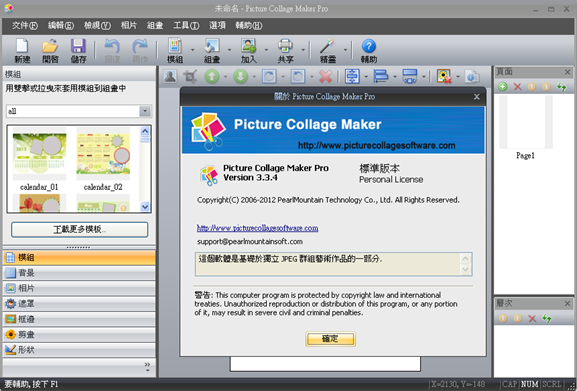The image size is (577, 391).
Task: Expand the dropdown arrow beside 共享 toolbar button
Action: pos(303,50)
